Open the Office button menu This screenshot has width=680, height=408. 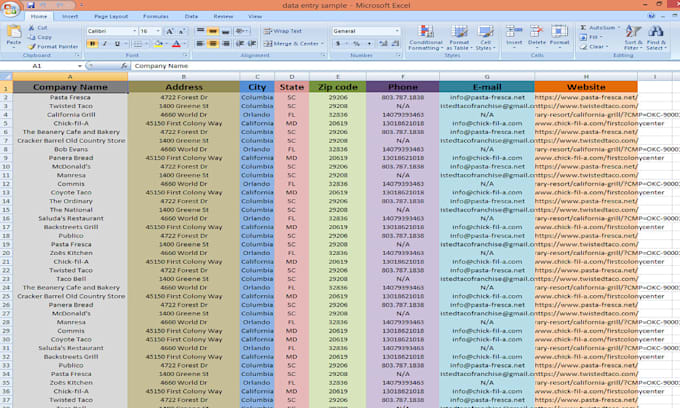coord(10,9)
